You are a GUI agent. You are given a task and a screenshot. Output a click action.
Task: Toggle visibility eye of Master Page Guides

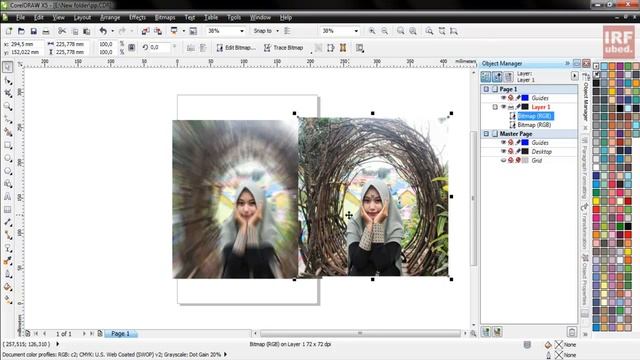click(503, 142)
